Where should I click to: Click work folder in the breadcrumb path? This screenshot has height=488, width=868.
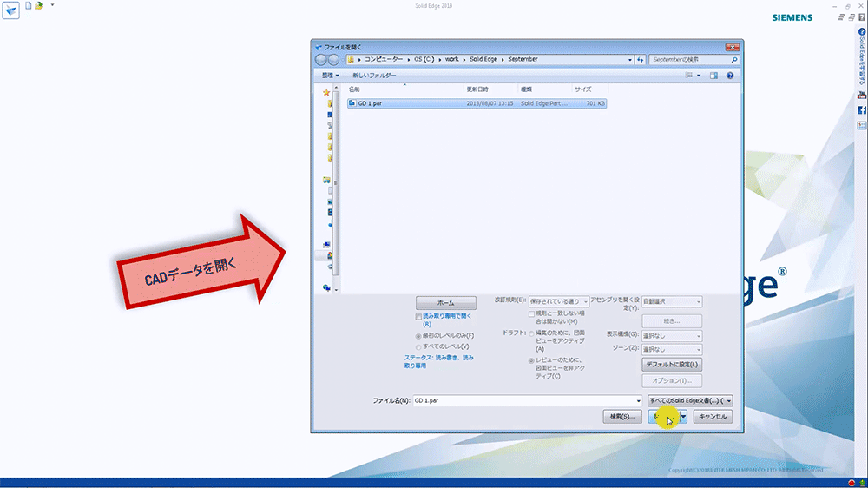coord(451,59)
